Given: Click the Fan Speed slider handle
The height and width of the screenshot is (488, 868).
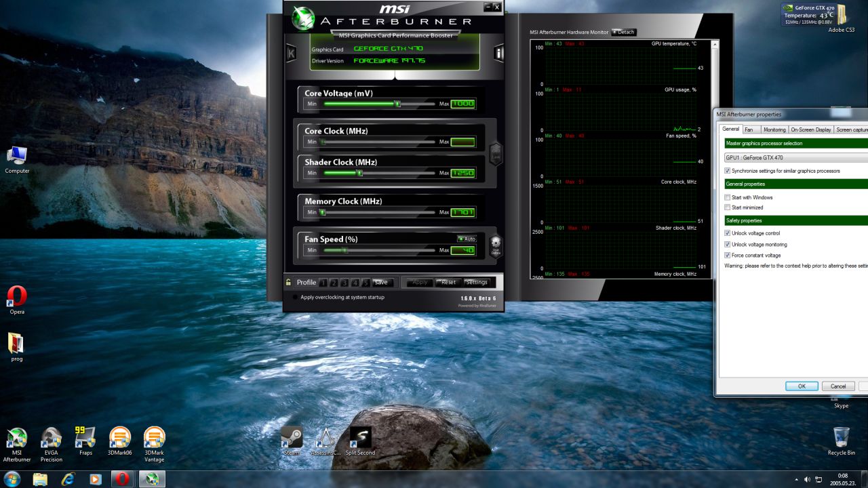Looking at the screenshot, I should pyautogui.click(x=345, y=250).
